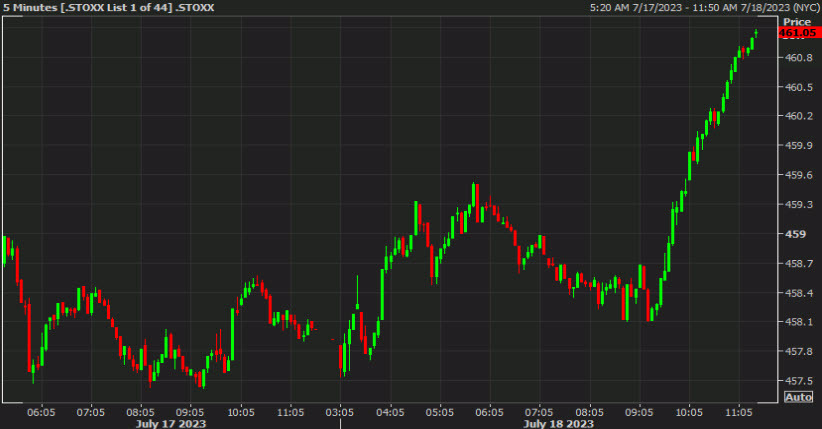Click the 'July 18 2023' date label

pyautogui.click(x=558, y=423)
